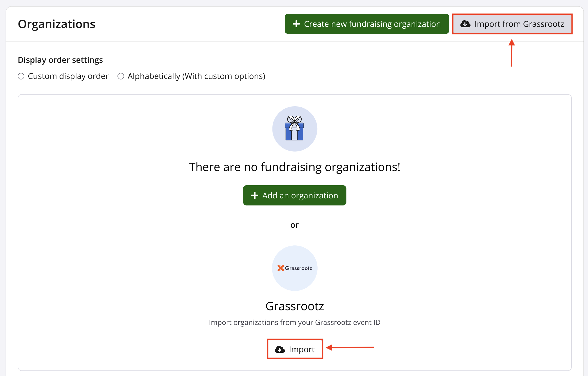588x376 pixels.
Task: Click the blue gift box illustration
Action: coord(295,129)
